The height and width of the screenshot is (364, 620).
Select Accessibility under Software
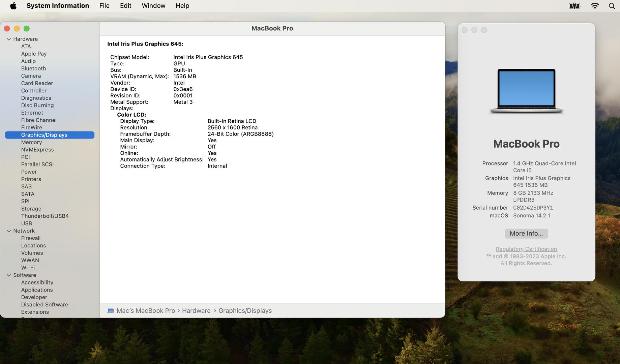tap(37, 283)
